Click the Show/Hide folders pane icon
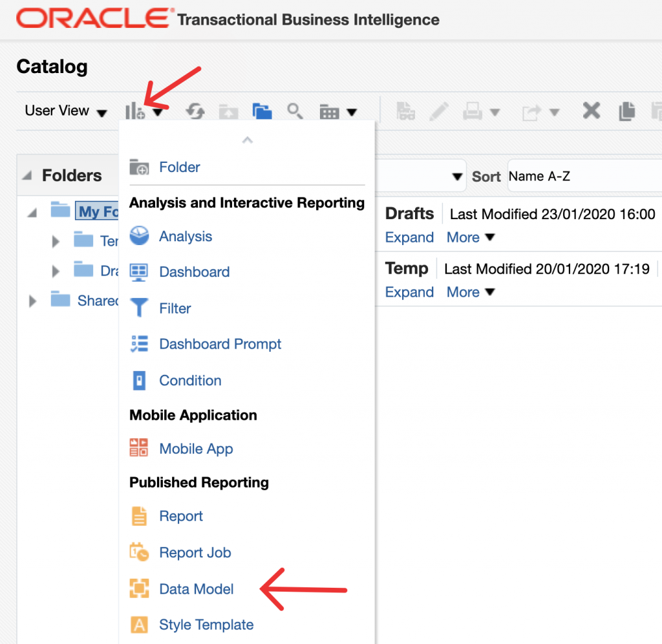 [x=262, y=111]
